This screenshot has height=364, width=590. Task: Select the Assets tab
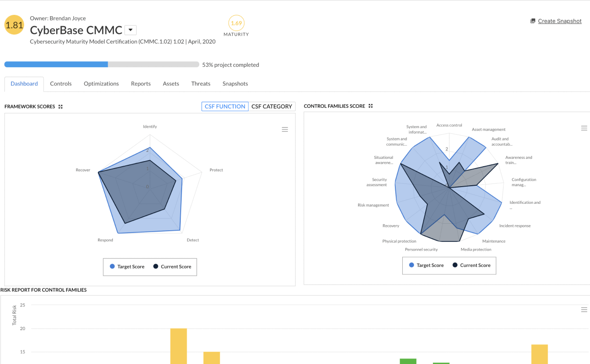tap(171, 84)
